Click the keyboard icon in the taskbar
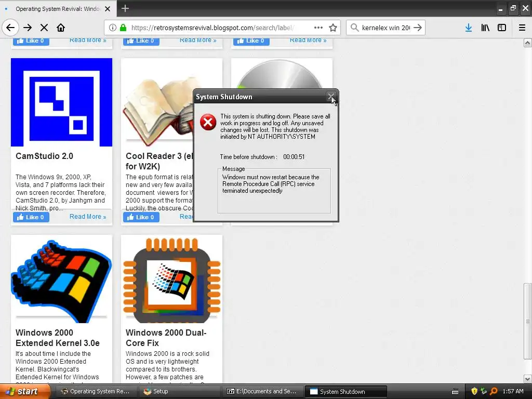532x399 pixels. [x=455, y=392]
